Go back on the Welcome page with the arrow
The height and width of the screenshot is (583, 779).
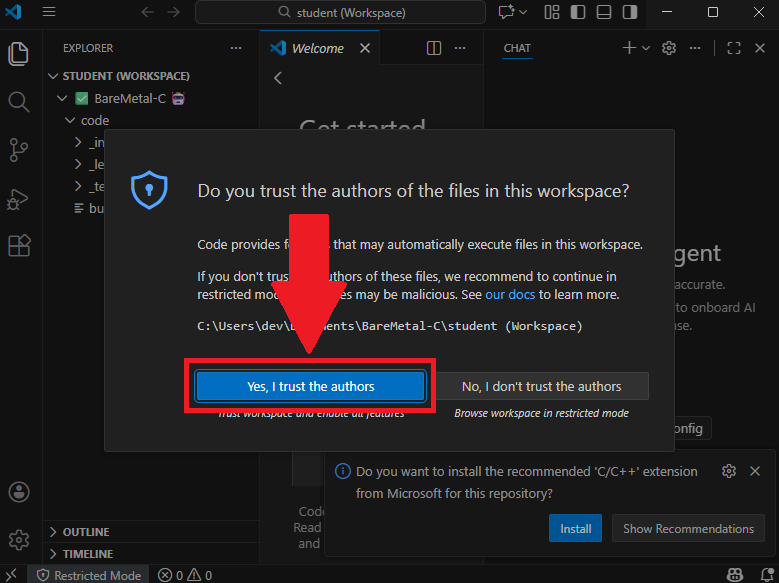[278, 78]
